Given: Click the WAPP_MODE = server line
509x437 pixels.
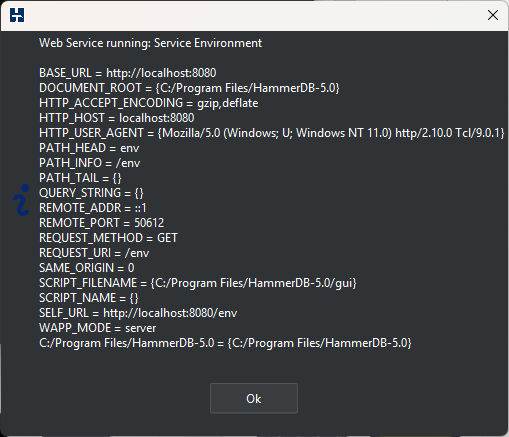Looking at the screenshot, I should [x=97, y=328].
